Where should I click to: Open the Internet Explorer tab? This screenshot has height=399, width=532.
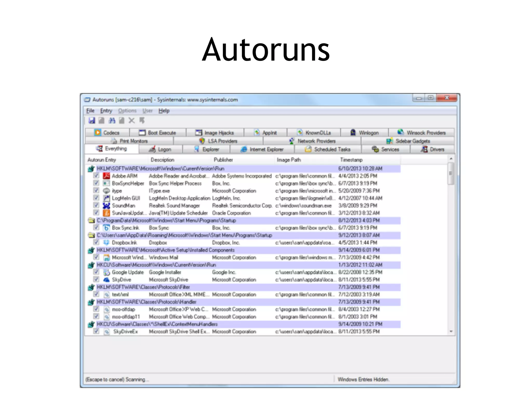pyautogui.click(x=262, y=149)
